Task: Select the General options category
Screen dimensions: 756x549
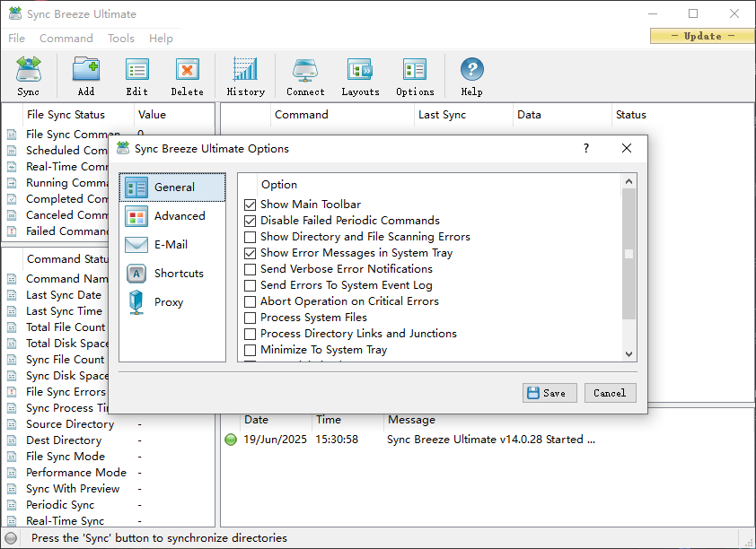Action: (172, 187)
